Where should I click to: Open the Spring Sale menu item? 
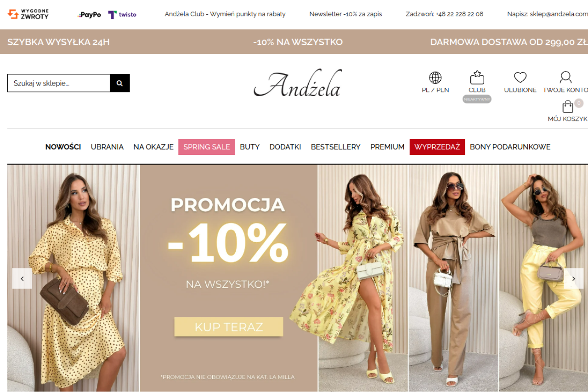[207, 147]
